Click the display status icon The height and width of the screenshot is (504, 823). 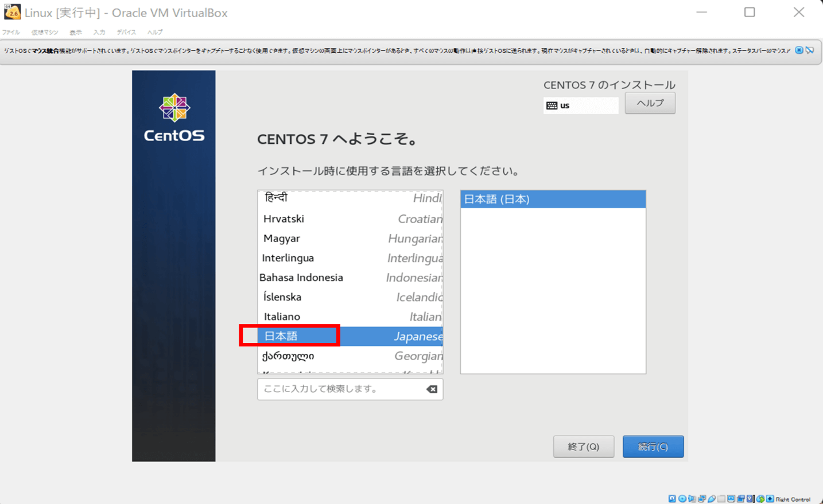pyautogui.click(x=731, y=499)
